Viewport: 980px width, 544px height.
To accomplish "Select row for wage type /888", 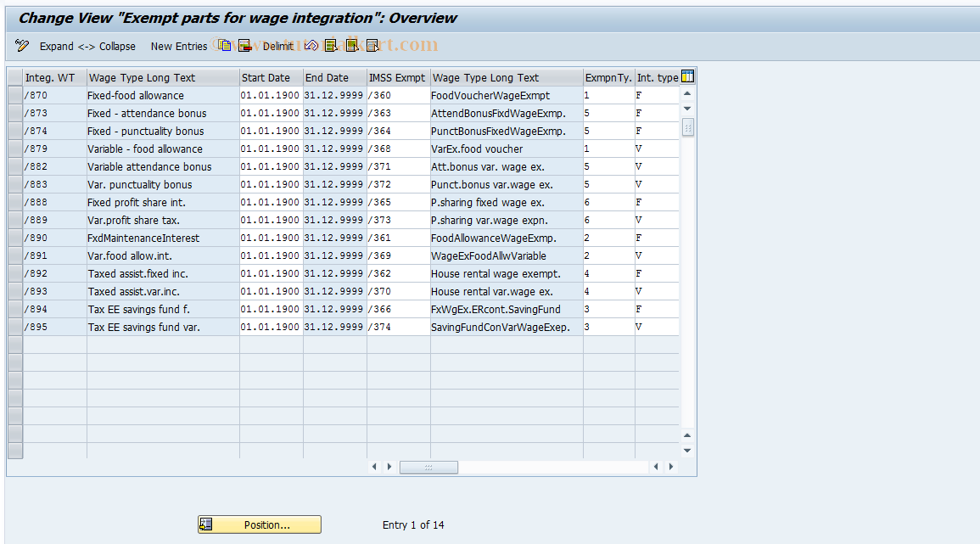I will pyautogui.click(x=15, y=202).
